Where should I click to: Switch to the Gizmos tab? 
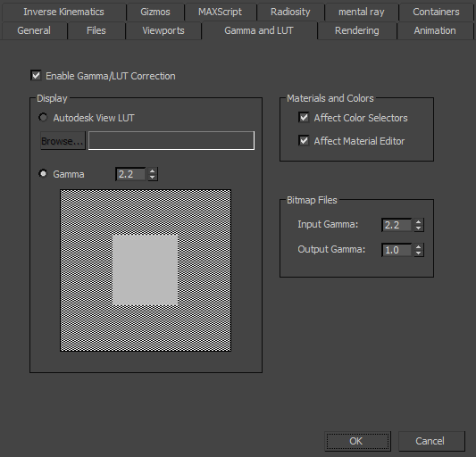point(155,12)
